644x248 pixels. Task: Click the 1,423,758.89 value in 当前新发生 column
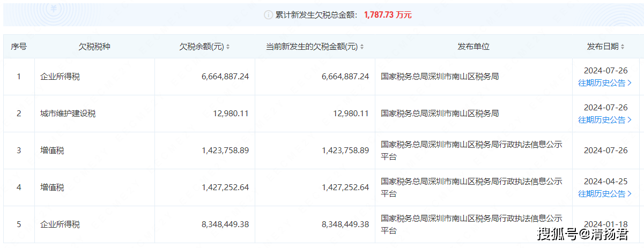click(x=345, y=151)
